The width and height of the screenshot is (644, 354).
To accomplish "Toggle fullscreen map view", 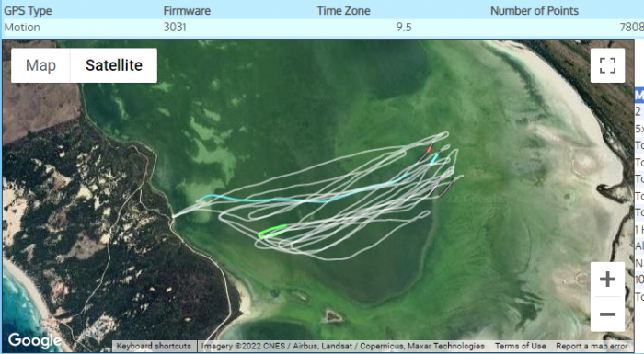I will pos(607,65).
